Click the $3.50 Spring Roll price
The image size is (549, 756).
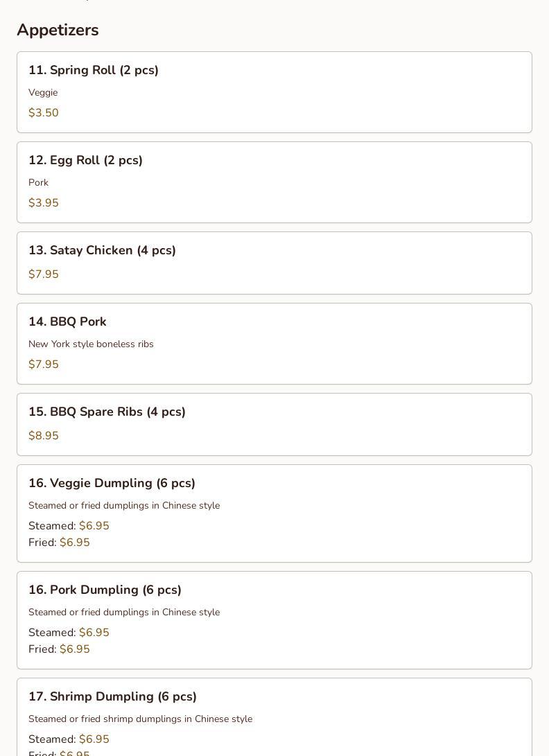[44, 112]
